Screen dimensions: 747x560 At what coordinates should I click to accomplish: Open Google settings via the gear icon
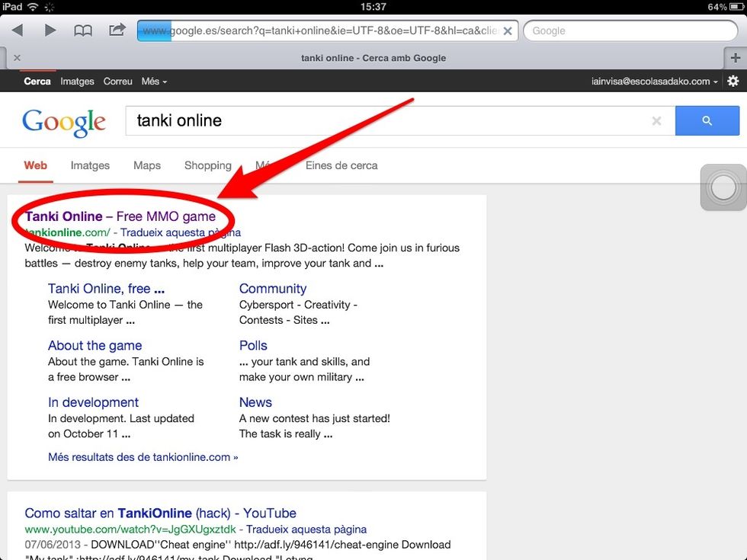click(733, 81)
